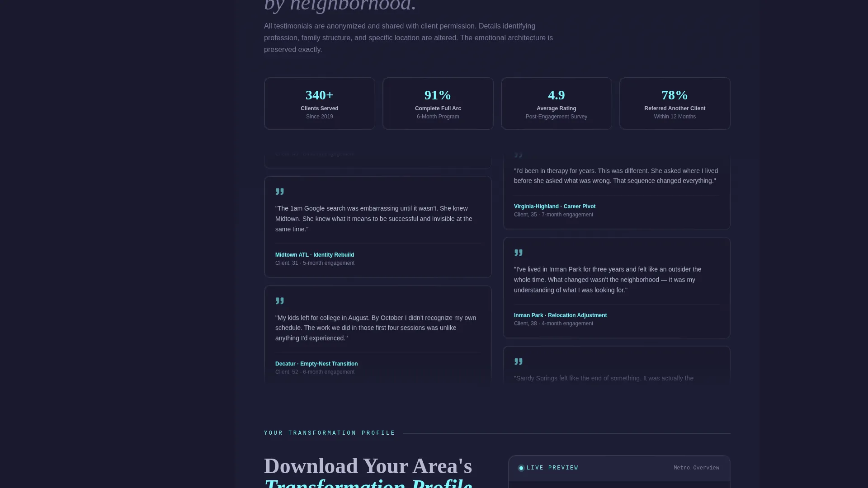Screen dimensions: 868x488
Task: Click 'Post-Engagement Survey' subtext
Action: (557, 117)
